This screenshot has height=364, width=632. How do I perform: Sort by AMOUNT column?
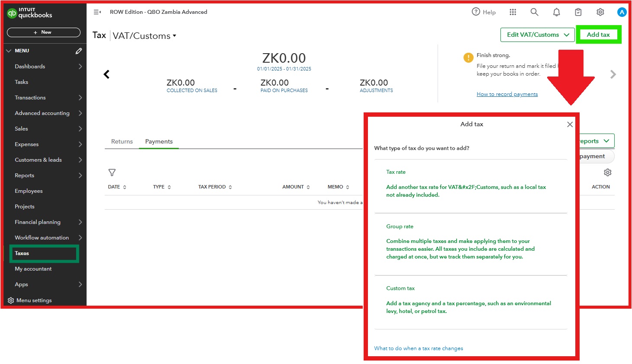[296, 187]
